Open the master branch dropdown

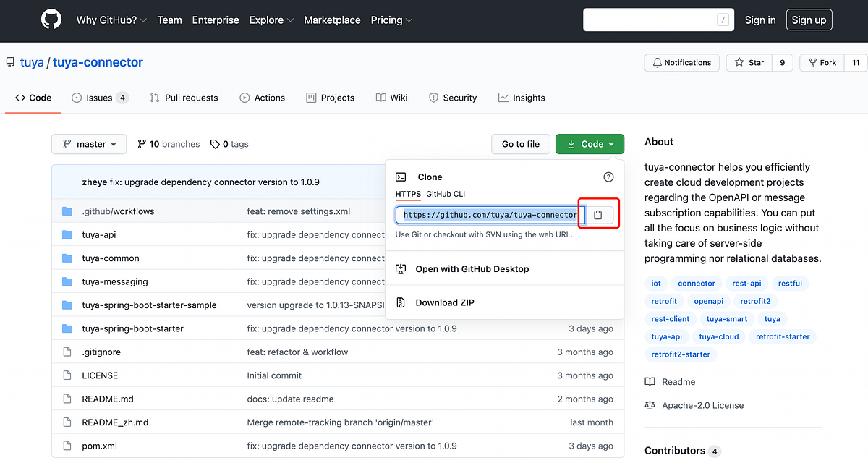pos(88,144)
